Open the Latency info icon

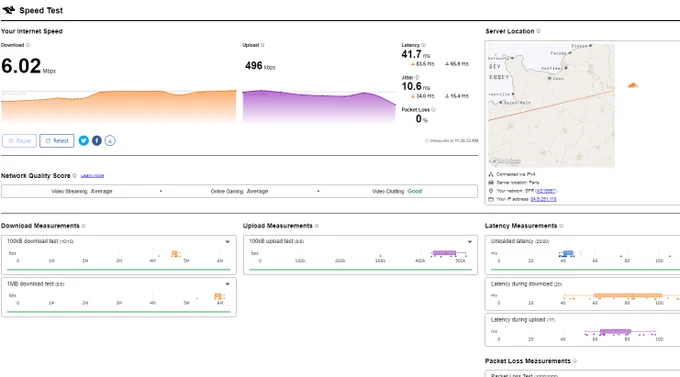pos(424,45)
